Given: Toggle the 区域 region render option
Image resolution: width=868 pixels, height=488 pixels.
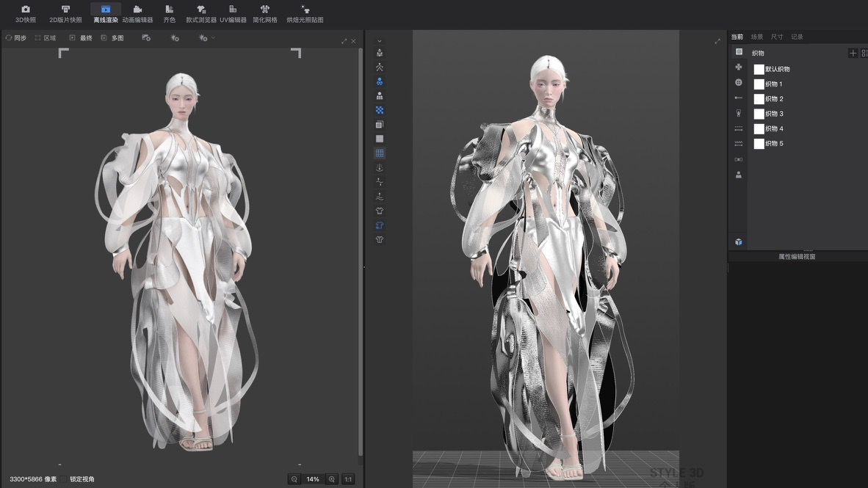Looking at the screenshot, I should click(45, 37).
